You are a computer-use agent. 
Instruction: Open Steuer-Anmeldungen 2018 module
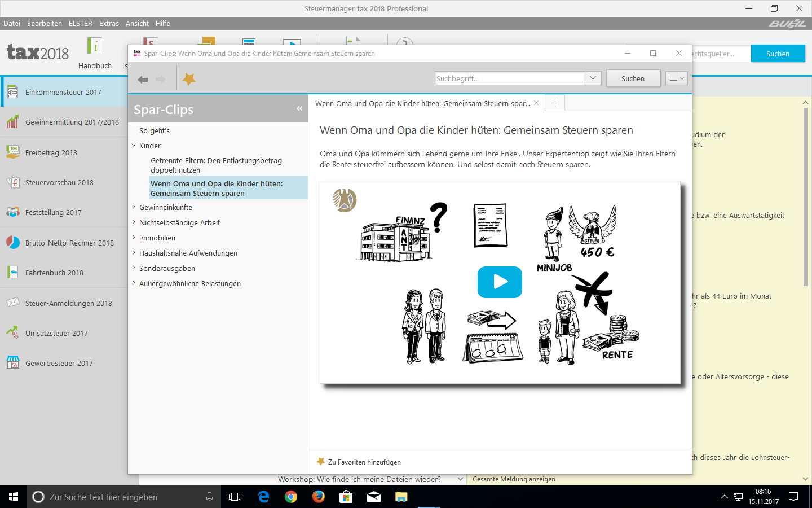point(64,303)
